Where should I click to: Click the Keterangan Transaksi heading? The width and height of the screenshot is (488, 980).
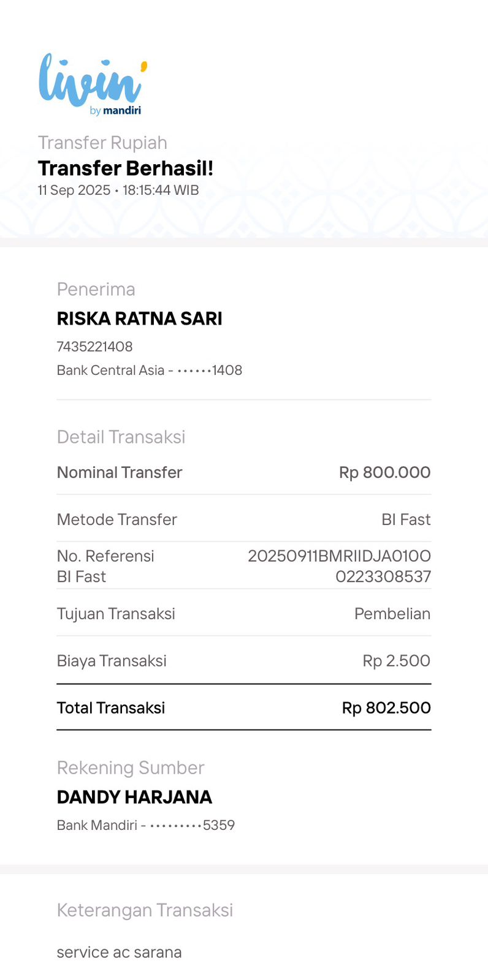tap(145, 910)
